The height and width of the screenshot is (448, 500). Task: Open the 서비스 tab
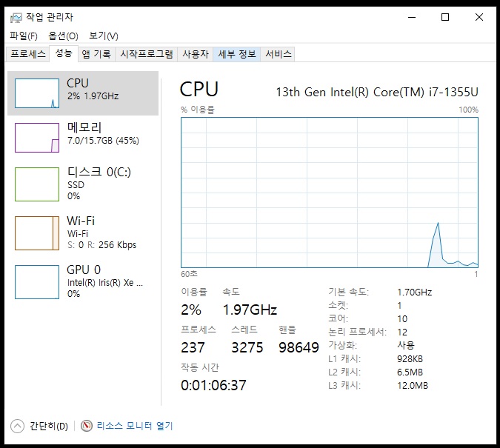coord(279,54)
